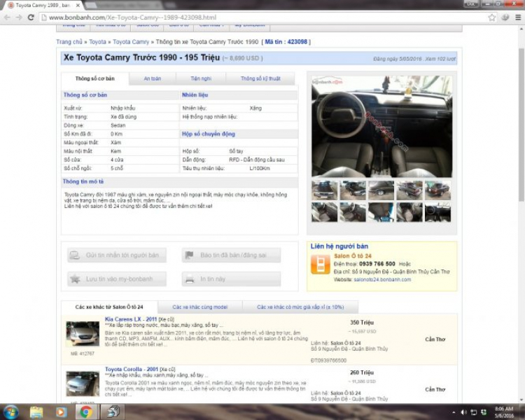Image resolution: width=525 pixels, height=420 pixels.
Task: Select the Thông số cơ bản tab
Action: coord(94,78)
